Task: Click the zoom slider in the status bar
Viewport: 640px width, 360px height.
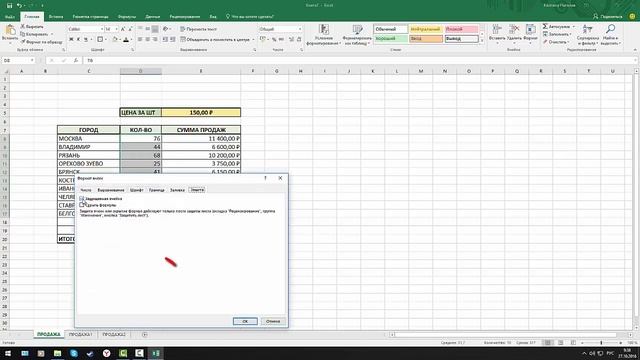Action: point(601,343)
